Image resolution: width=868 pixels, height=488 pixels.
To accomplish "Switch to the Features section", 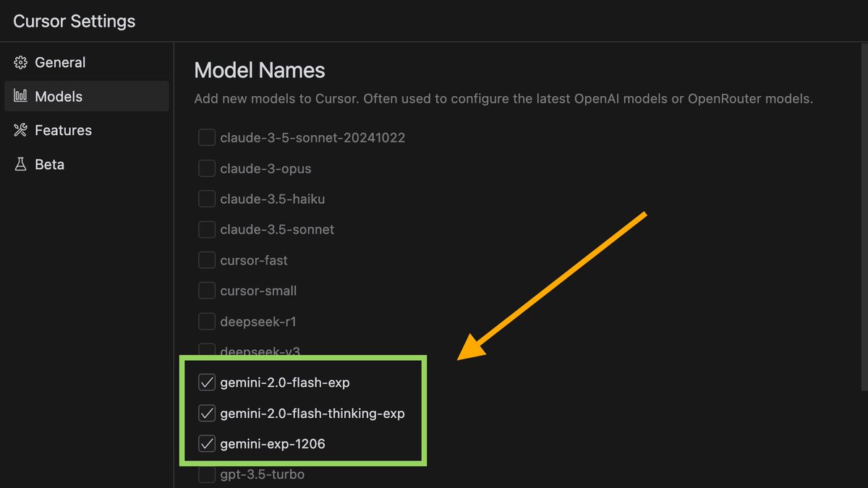I will [63, 130].
